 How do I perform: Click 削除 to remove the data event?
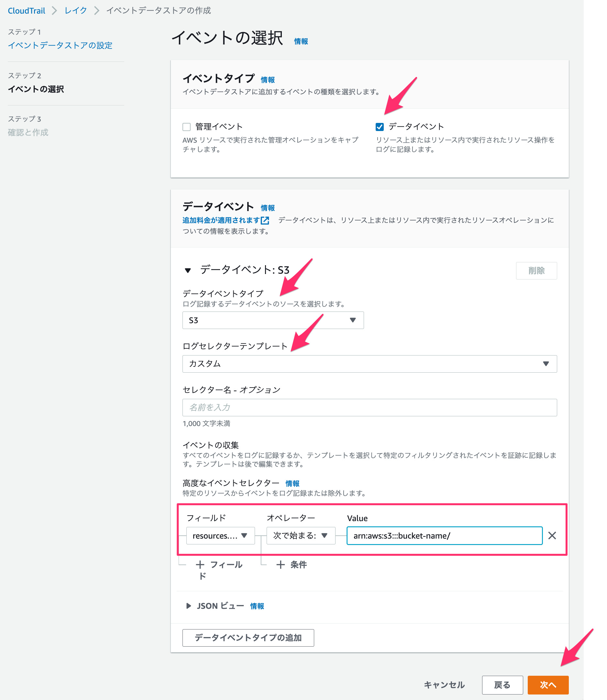point(536,270)
